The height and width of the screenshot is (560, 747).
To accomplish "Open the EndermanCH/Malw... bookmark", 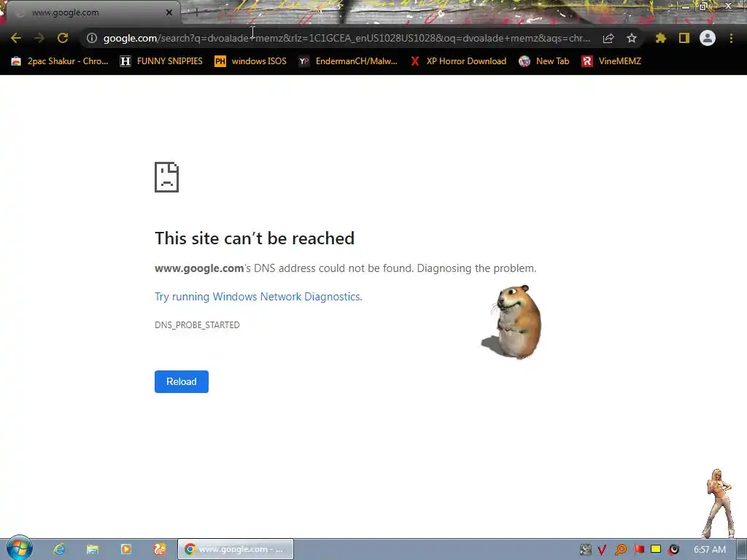I will (x=348, y=61).
